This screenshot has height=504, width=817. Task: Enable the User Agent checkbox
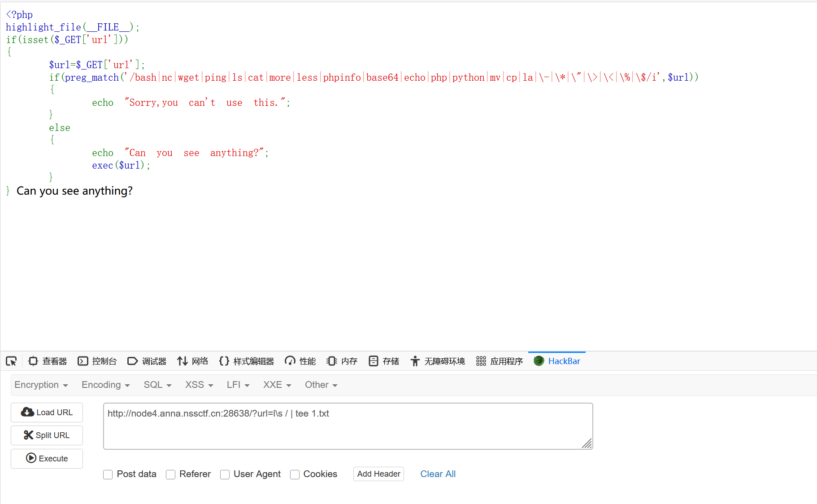pos(225,474)
